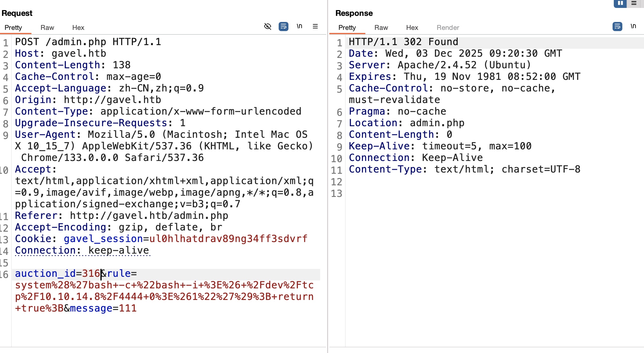This screenshot has width=644, height=353.
Task: Toggle word wrap in Request panel
Action: click(283, 27)
